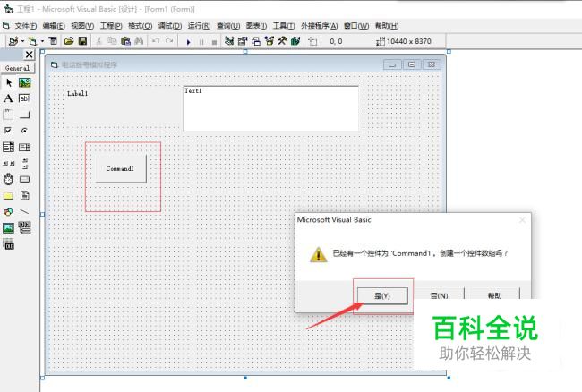Viewport: 582px width, 392px height.
Task: Open the 外接程序(A) menu
Action: pos(320,26)
